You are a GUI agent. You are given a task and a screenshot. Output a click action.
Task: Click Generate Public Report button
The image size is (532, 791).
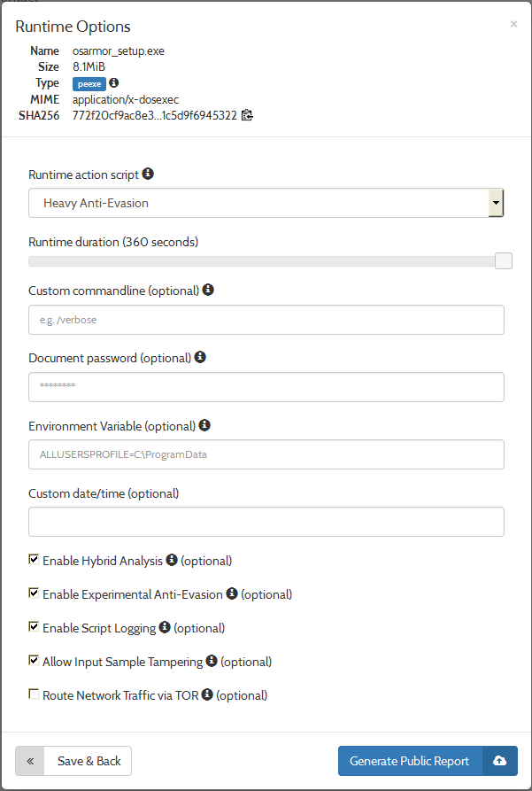410,761
